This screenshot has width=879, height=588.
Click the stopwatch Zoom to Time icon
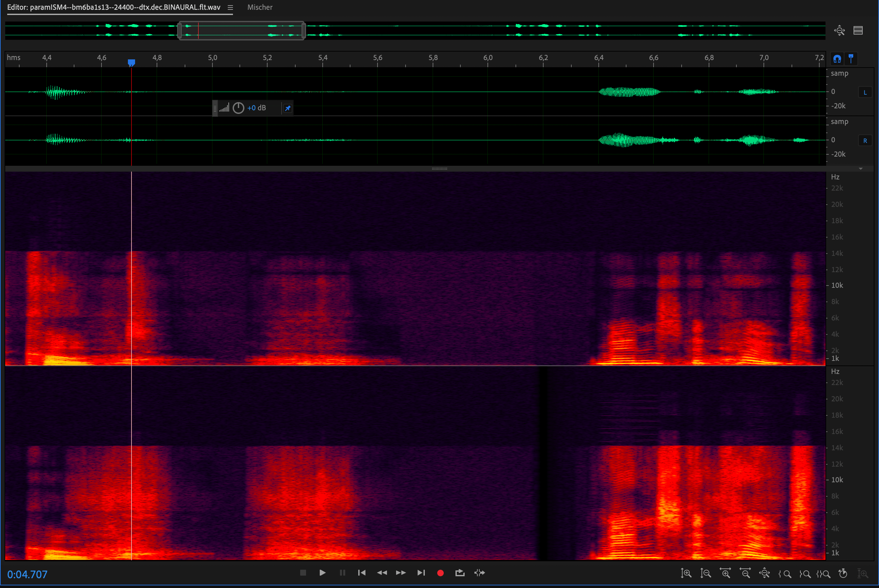point(843,573)
